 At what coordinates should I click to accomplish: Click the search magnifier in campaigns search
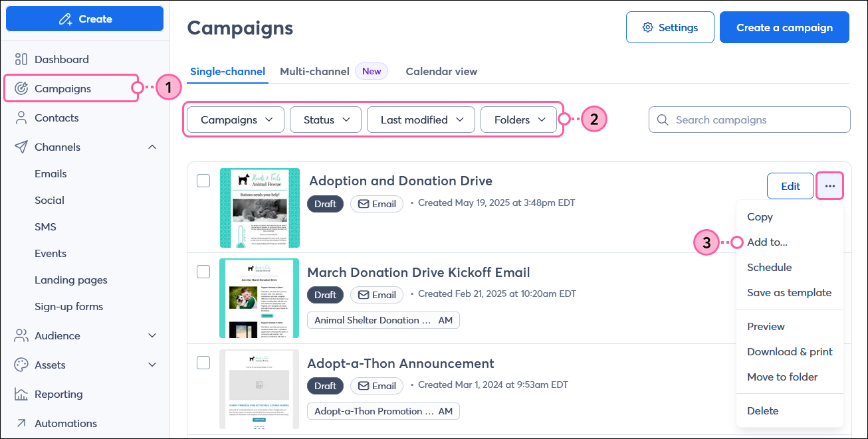coord(662,120)
